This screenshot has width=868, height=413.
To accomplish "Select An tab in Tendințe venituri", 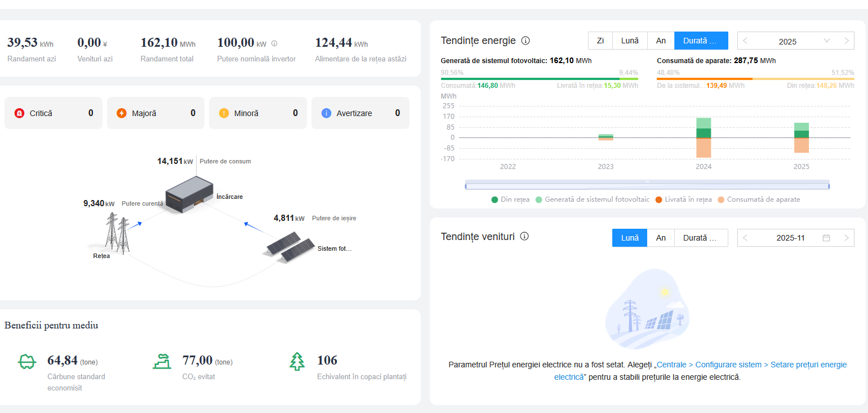I will 661,238.
